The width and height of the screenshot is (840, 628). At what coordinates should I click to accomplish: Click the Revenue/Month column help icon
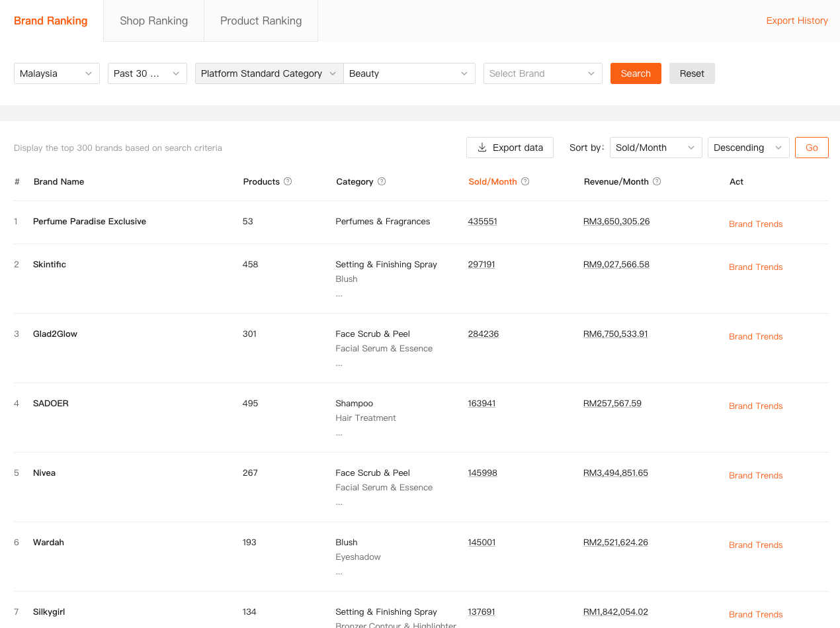[657, 181]
